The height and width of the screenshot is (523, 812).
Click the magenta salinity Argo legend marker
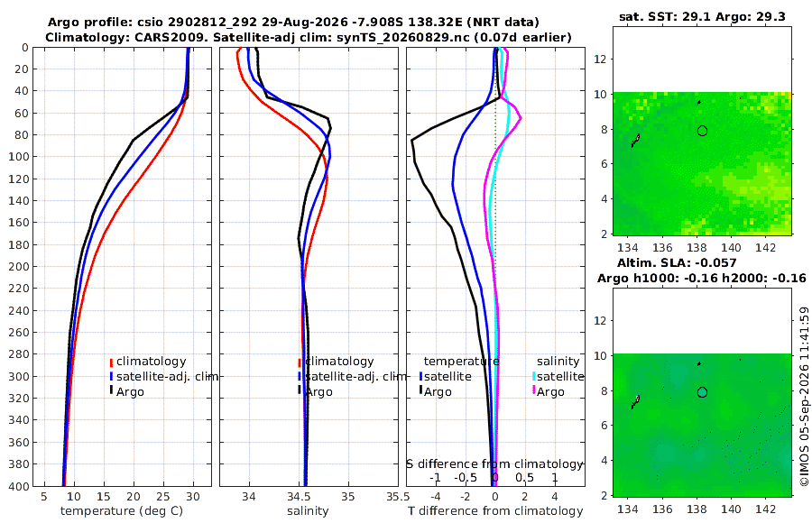coord(534,390)
